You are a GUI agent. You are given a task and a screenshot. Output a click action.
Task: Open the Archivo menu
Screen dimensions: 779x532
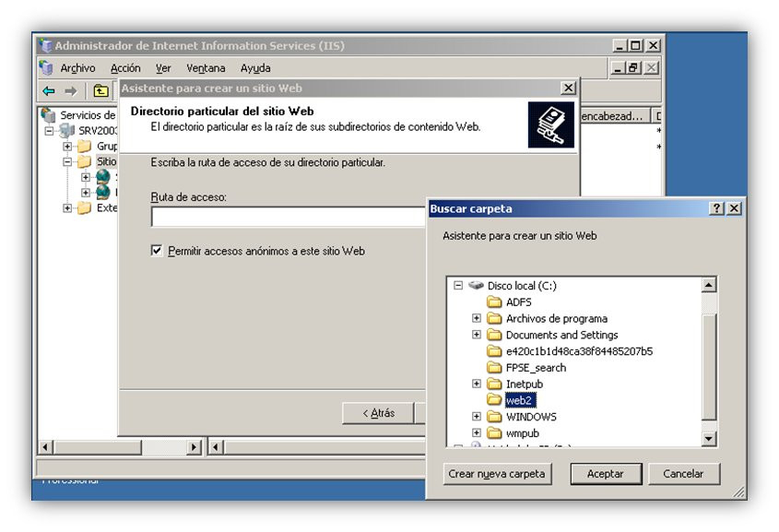[77, 68]
